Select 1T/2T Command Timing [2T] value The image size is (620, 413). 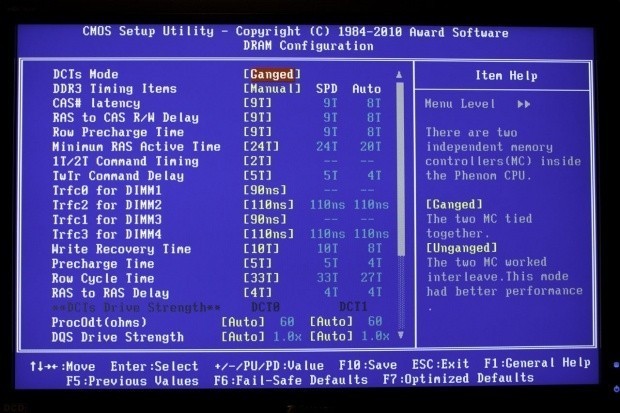(257, 161)
